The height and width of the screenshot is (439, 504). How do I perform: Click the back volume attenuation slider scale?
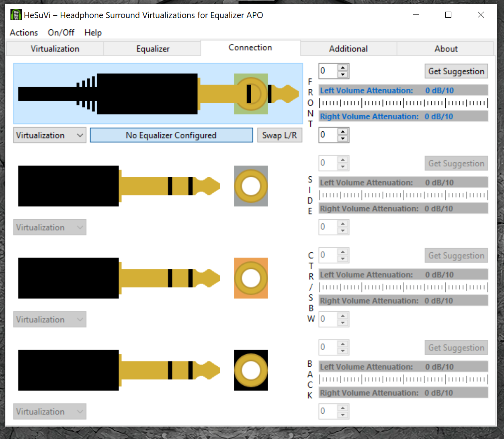404,379
